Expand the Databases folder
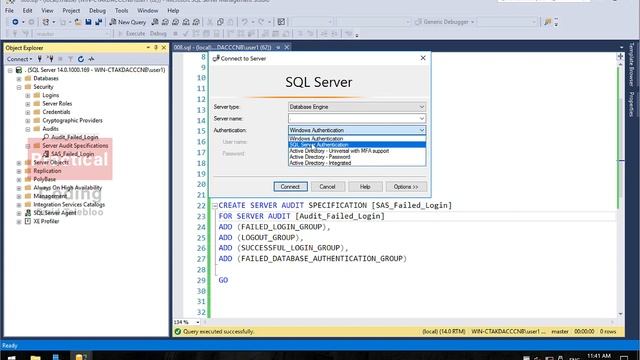Image resolution: width=640 pixels, height=360 pixels. point(19,78)
